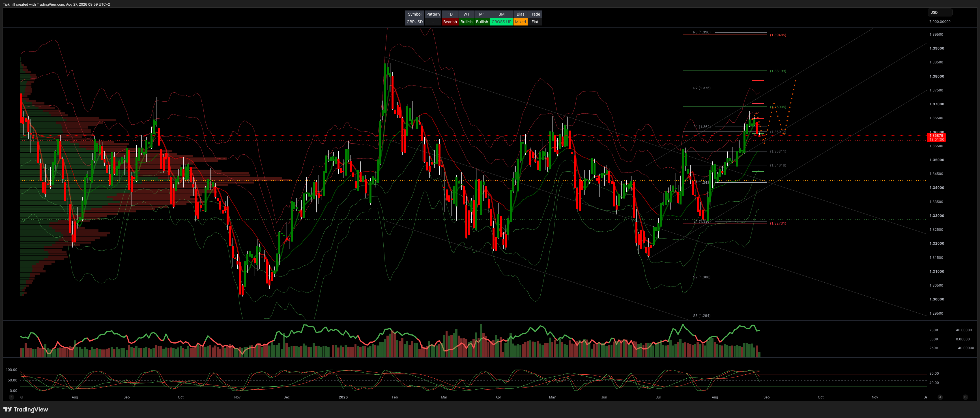Screen dimensions: 980x418
Task: Click the 1.30000 price axis tick
Action: (x=937, y=299)
